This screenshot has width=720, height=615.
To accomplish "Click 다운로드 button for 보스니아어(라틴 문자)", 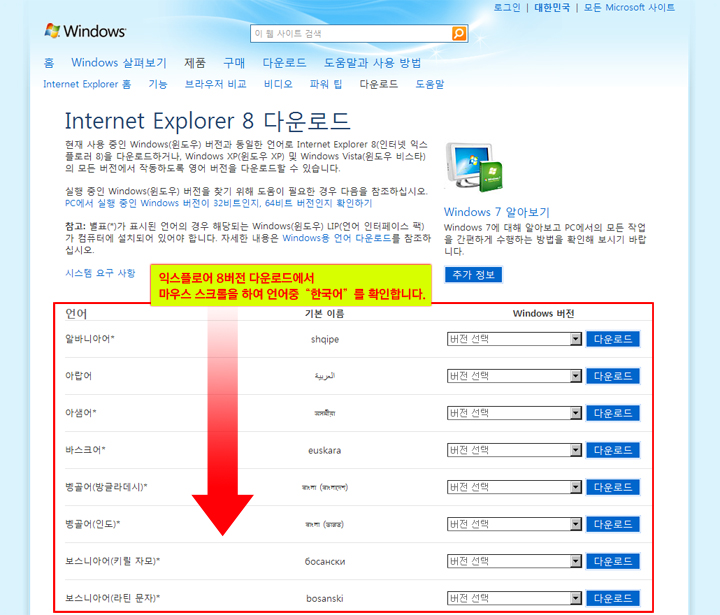I will (613, 598).
